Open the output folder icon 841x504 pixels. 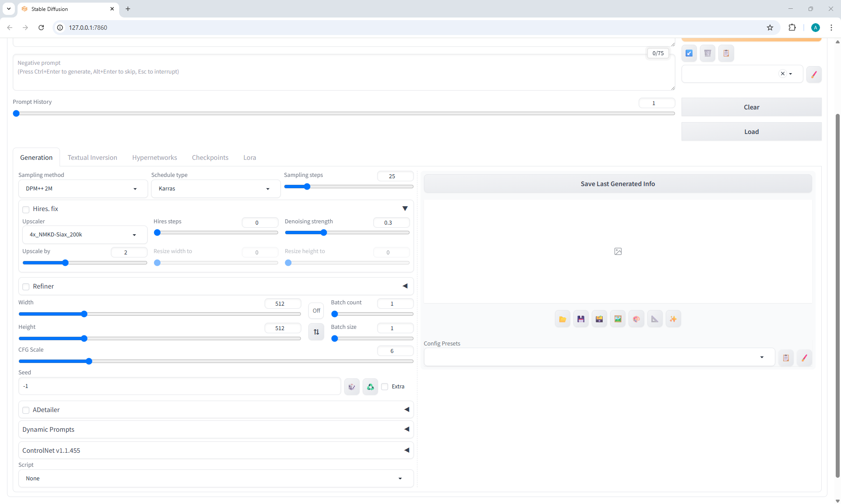point(562,319)
